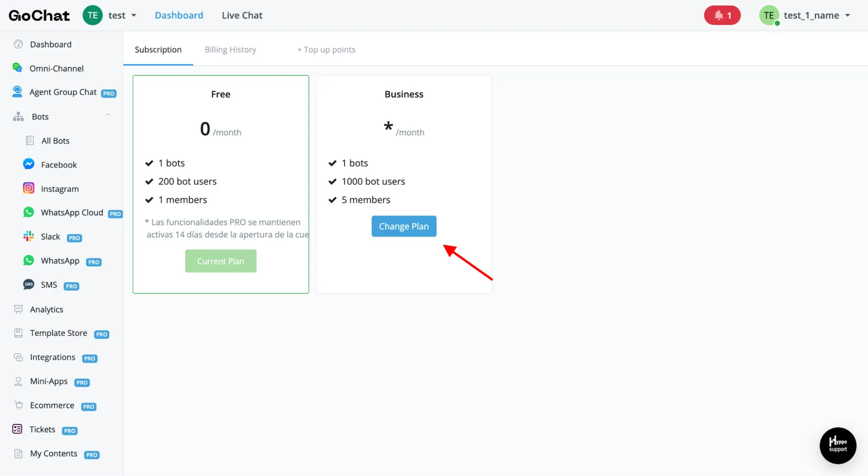Screen dimensions: 868x476
Task: Select Instagram under Bots
Action: click(60, 189)
